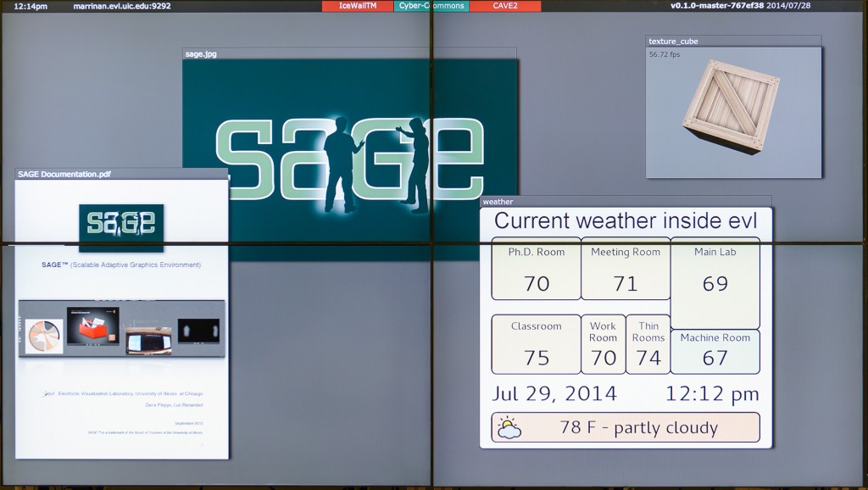Image resolution: width=868 pixels, height=490 pixels.
Task: Switch to the Cyber-Commons tab
Action: [431, 6]
